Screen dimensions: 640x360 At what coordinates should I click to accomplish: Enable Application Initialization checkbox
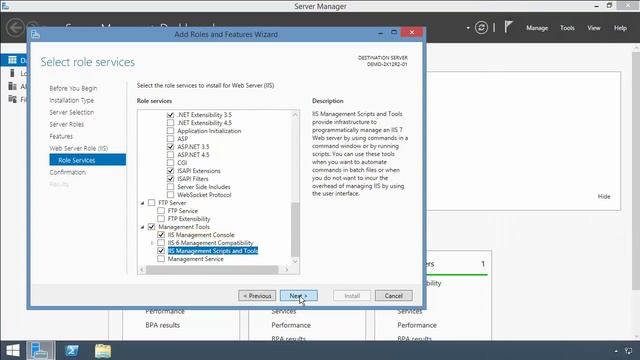[x=170, y=131]
